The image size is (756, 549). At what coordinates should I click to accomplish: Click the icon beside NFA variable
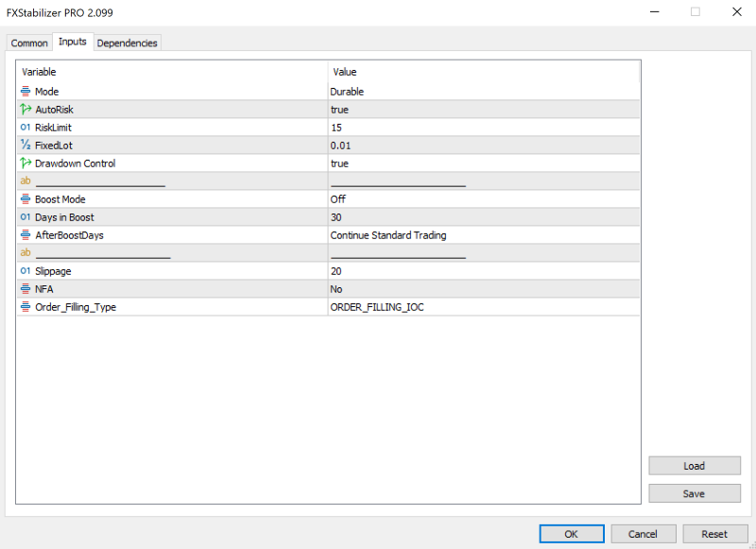pos(26,289)
